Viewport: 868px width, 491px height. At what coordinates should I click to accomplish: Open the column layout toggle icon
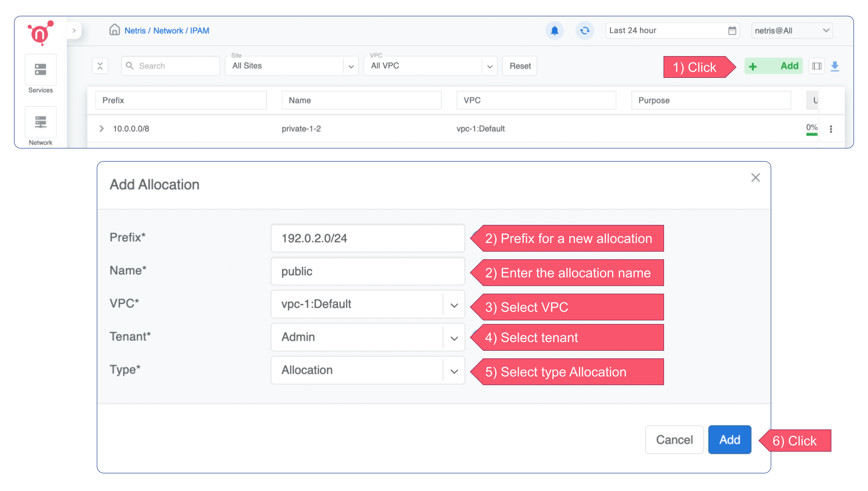pyautogui.click(x=816, y=66)
